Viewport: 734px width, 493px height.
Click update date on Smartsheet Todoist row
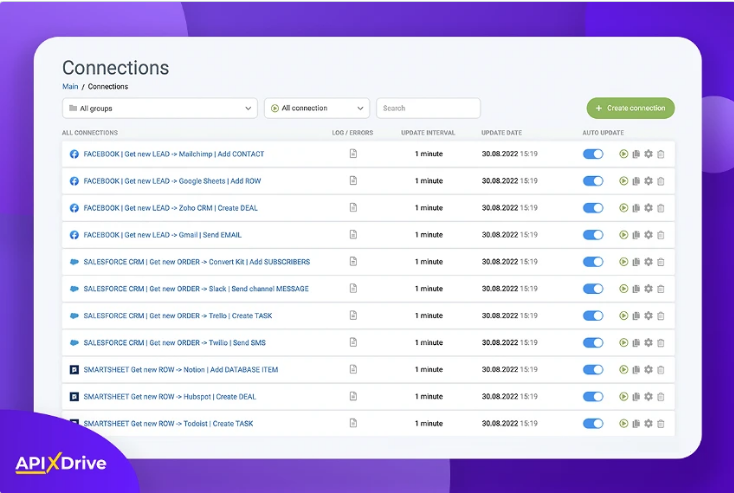pos(510,424)
